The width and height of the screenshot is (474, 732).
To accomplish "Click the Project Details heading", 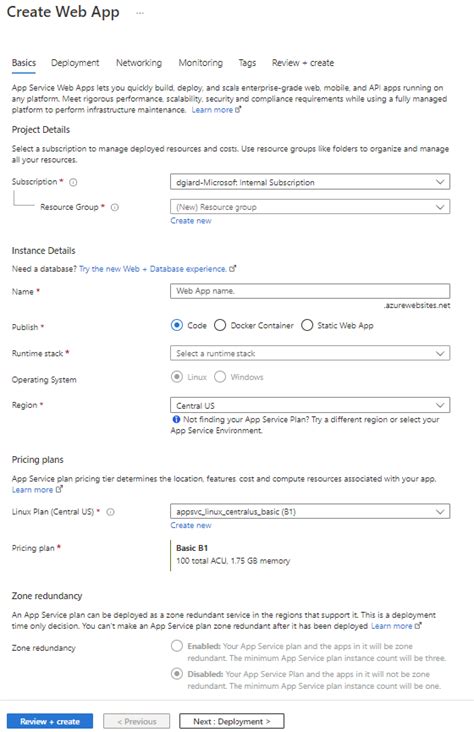I will pyautogui.click(x=41, y=130).
